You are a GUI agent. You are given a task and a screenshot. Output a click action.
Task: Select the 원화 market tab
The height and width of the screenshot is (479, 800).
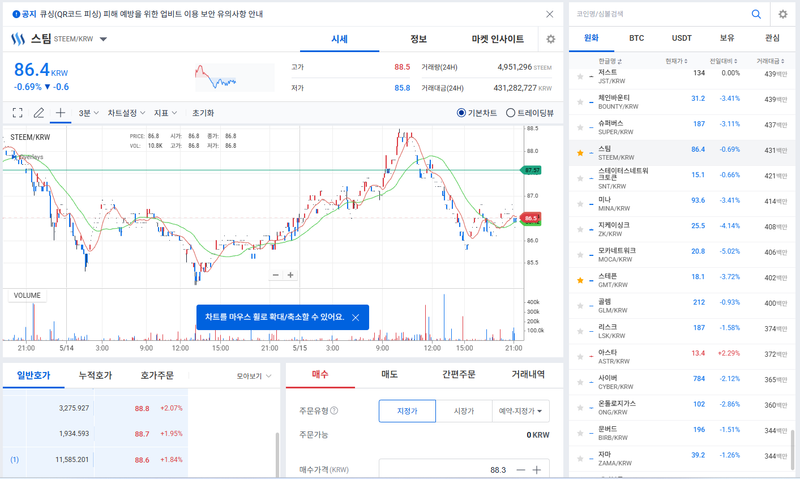coord(591,38)
